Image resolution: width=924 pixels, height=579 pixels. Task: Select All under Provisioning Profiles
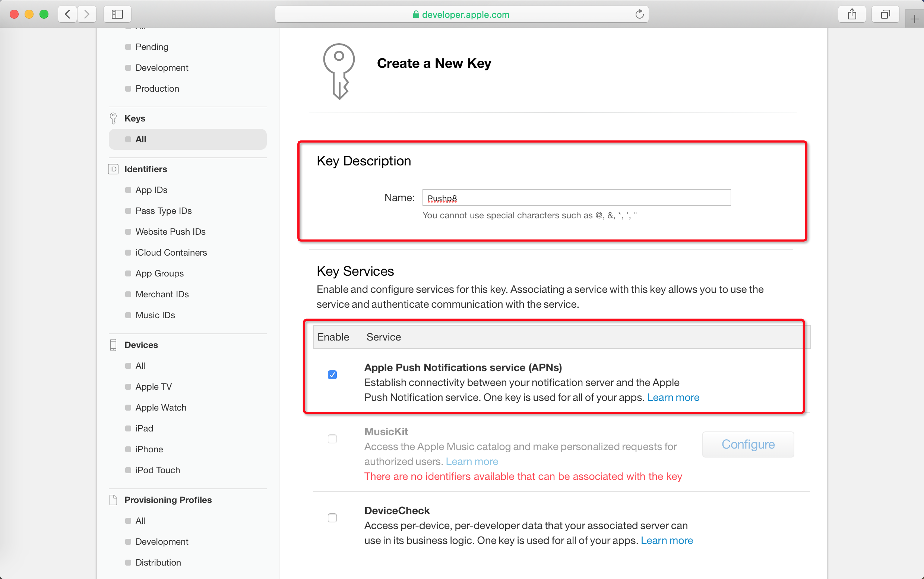coord(140,521)
